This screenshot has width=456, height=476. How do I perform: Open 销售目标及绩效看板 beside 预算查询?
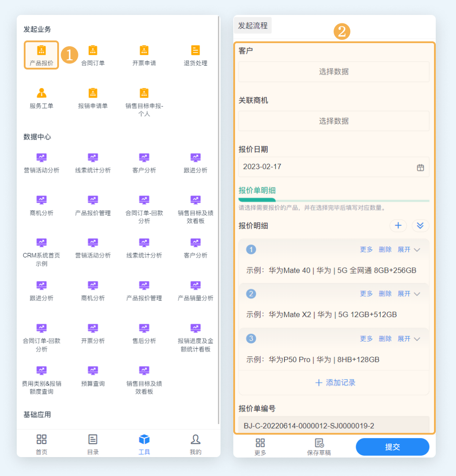[x=144, y=381]
